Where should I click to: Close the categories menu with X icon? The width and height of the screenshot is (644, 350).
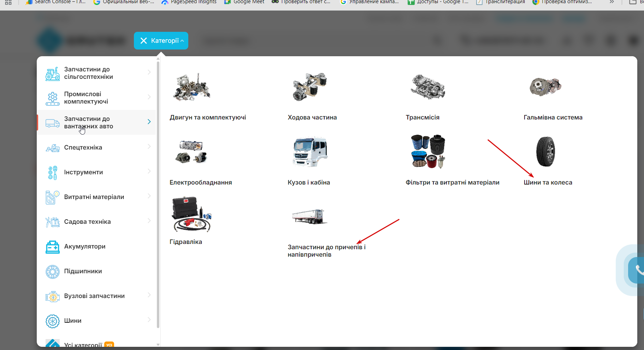[x=144, y=41]
